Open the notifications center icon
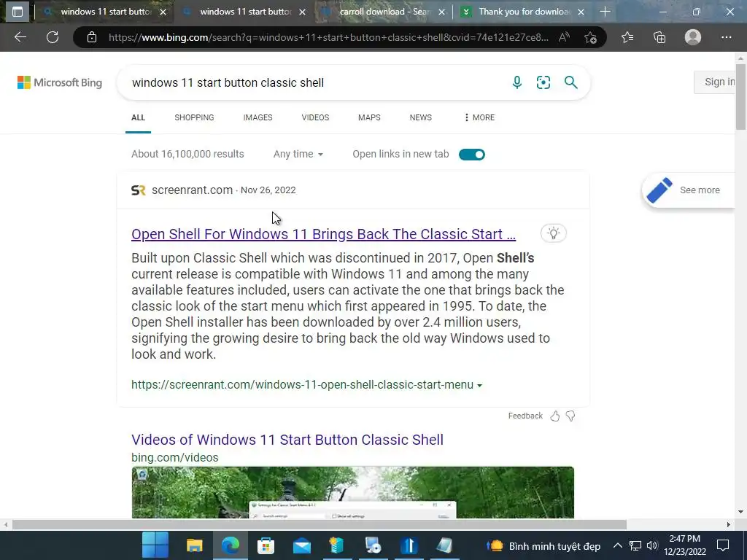This screenshot has width=747, height=560. coord(723,545)
